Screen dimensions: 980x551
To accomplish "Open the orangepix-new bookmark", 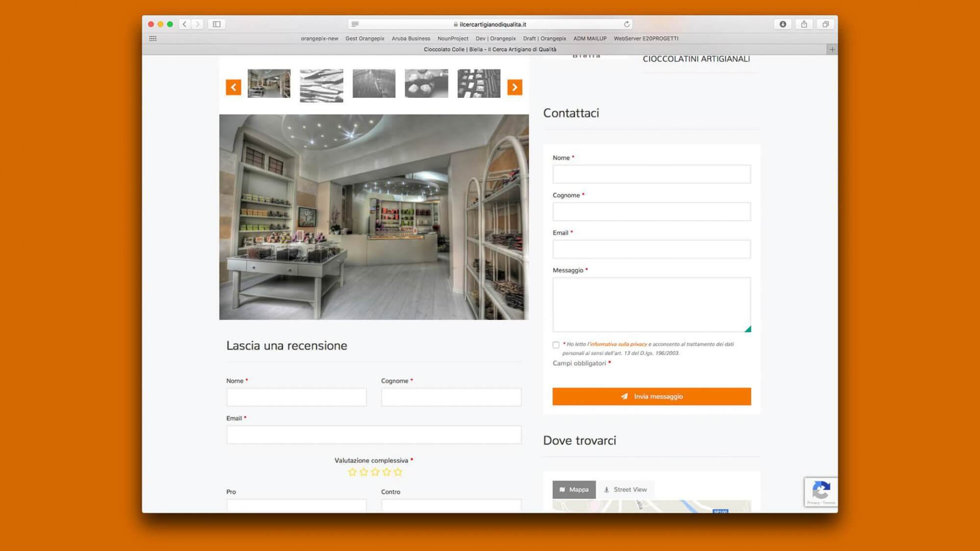I will point(319,38).
